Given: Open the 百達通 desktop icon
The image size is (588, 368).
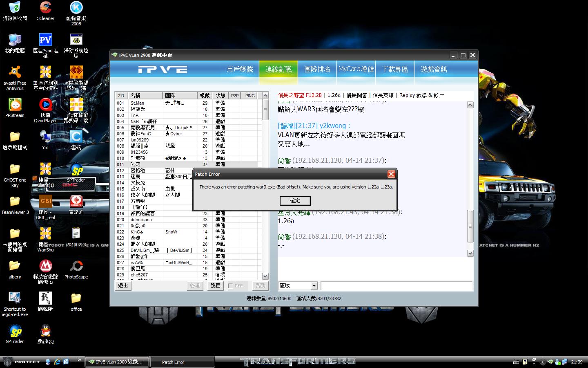Looking at the screenshot, I should coord(76,204).
